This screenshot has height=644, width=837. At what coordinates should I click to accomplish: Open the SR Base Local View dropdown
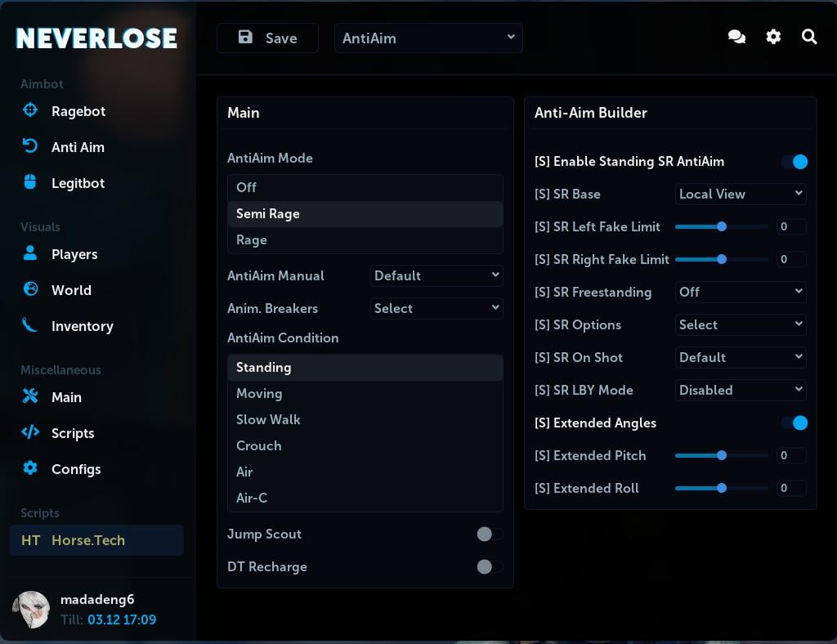(741, 194)
